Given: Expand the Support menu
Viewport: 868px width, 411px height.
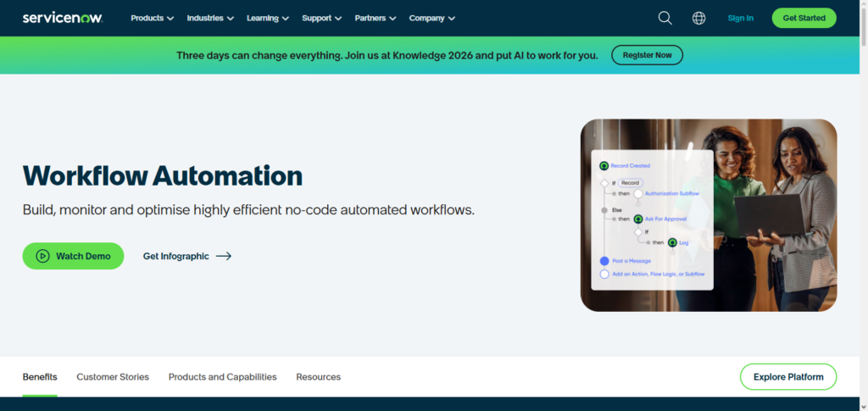Looking at the screenshot, I should coord(321,18).
